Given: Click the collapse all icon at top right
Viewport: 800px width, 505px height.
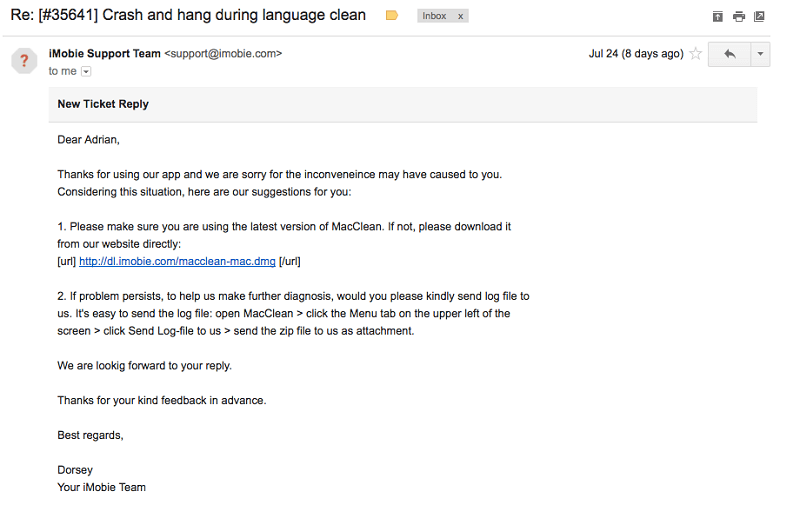Looking at the screenshot, I should pyautogui.click(x=717, y=17).
